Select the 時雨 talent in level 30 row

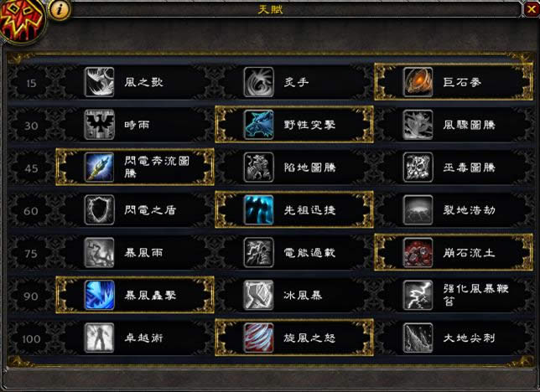tap(135, 125)
